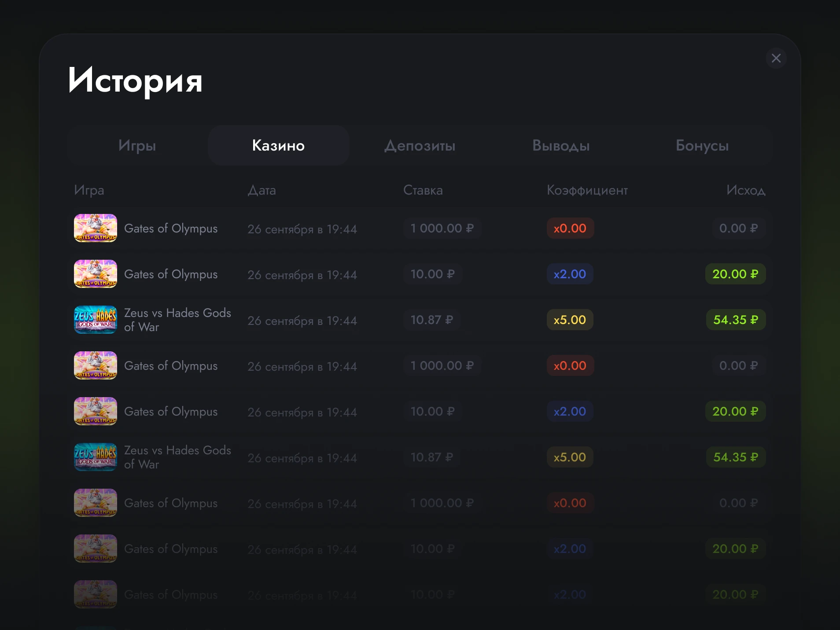Close the История dialog with X
840x630 pixels.
click(776, 58)
